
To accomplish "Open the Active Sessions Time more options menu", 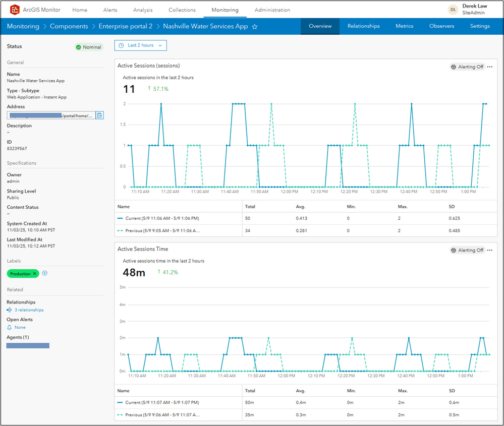I will coord(490,250).
